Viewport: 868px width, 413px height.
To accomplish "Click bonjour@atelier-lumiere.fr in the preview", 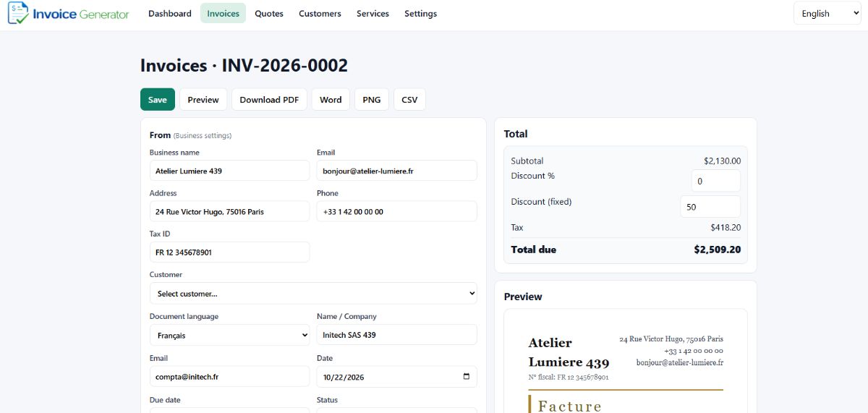I will 680,362.
